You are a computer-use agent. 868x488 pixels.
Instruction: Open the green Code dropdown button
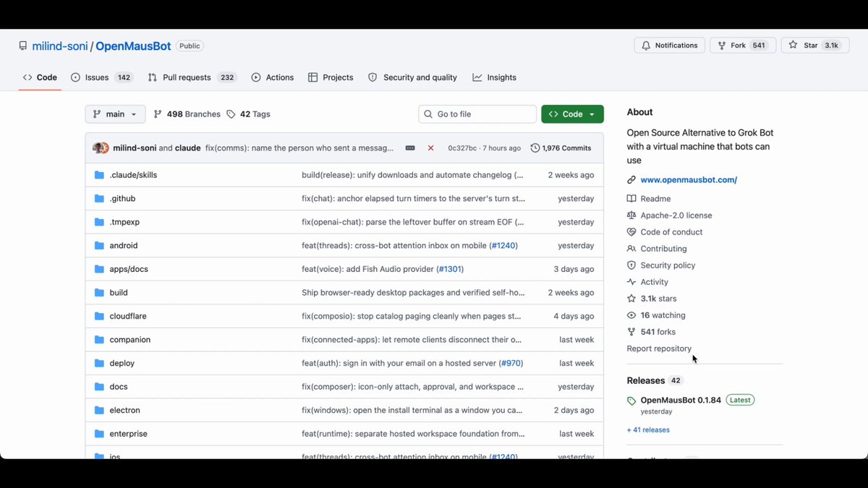tap(572, 114)
